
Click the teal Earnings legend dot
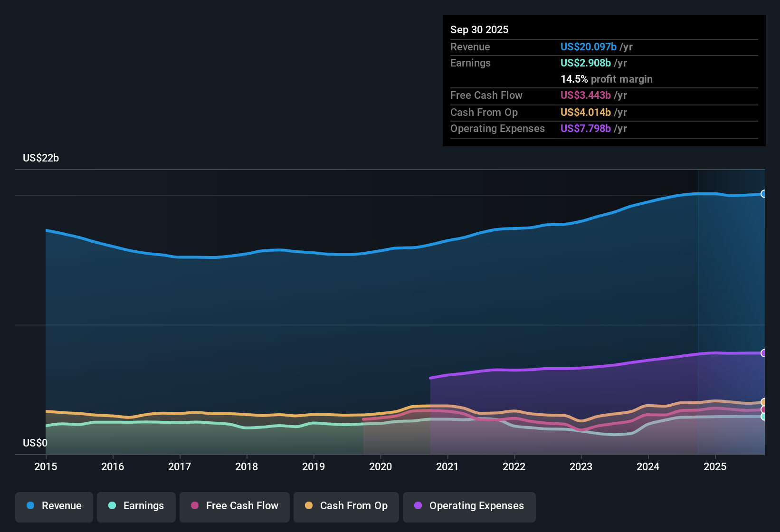pyautogui.click(x=112, y=506)
